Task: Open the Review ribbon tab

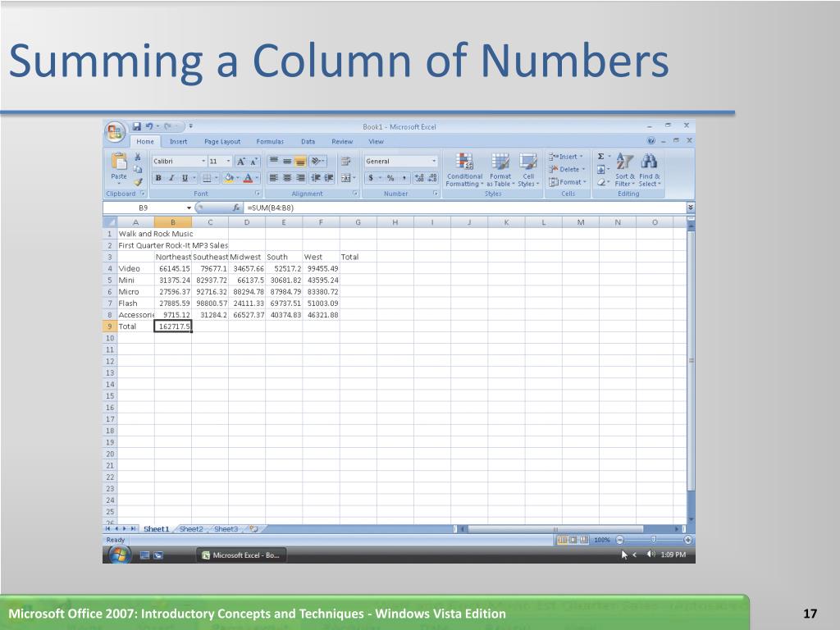Action: 342,141
